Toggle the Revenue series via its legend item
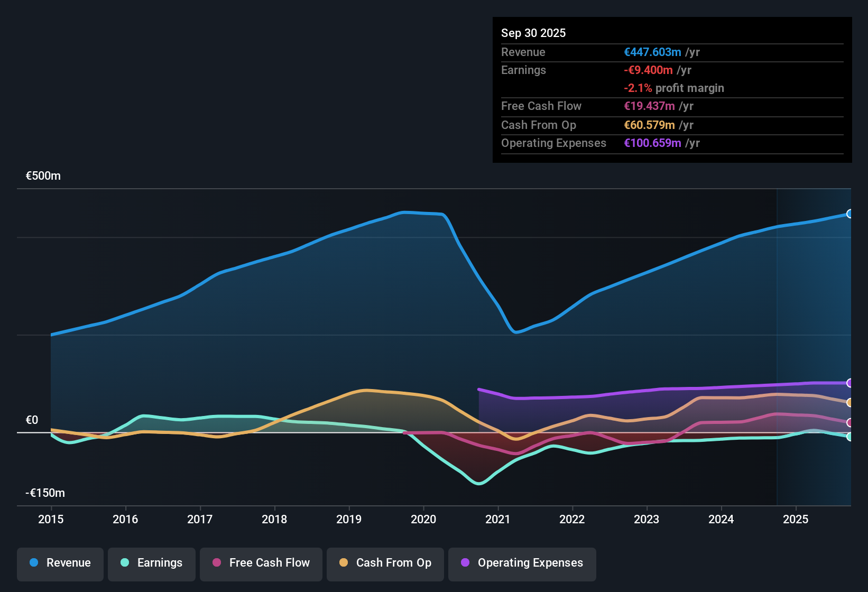 pos(60,563)
